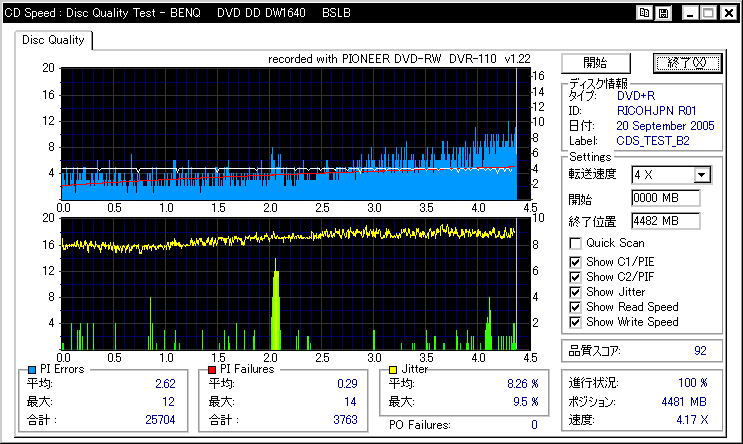Viewport: 743px width, 444px height.
Task: Click the lower PI Failures jitter graph
Action: point(296,284)
